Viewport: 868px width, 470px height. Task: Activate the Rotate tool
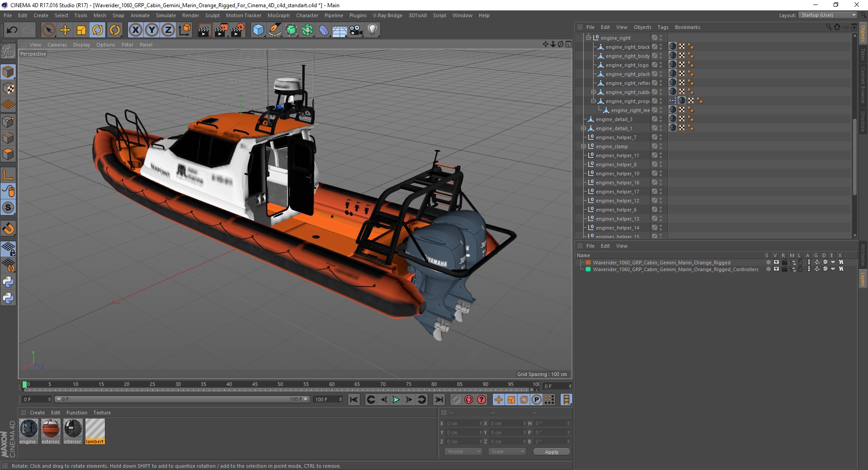tap(98, 30)
